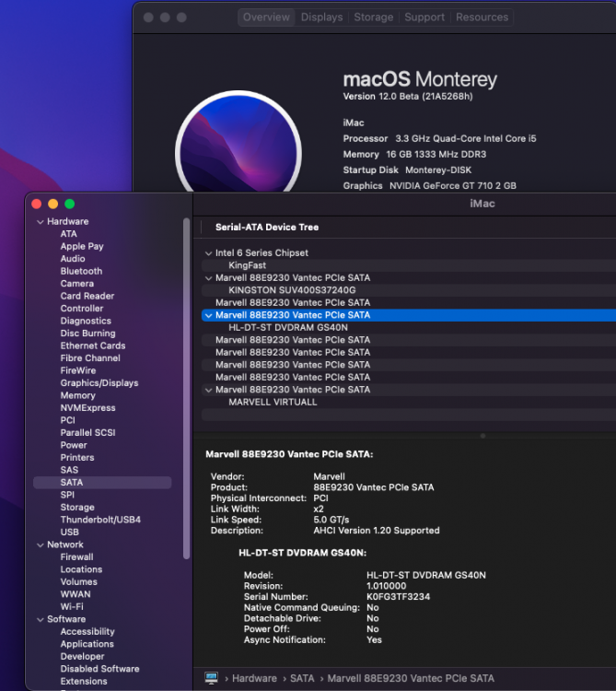616x691 pixels.
Task: Select PCI in the sidebar
Action: point(68,420)
